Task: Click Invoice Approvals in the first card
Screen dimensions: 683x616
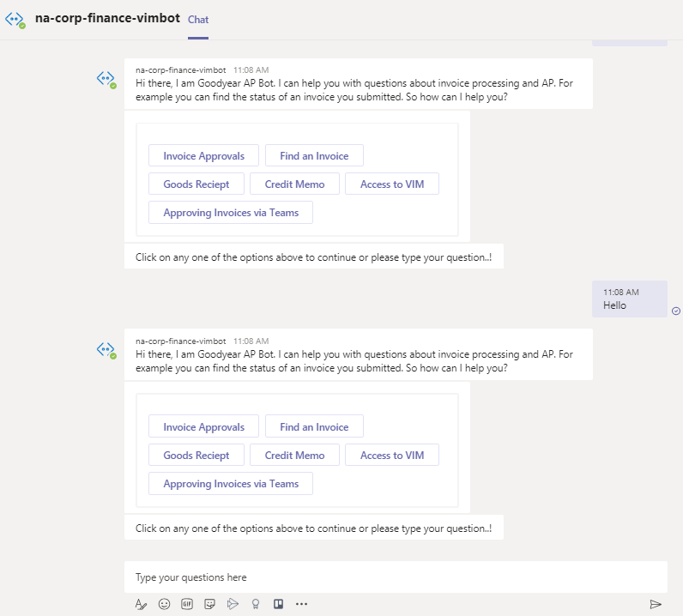Action: (x=204, y=156)
